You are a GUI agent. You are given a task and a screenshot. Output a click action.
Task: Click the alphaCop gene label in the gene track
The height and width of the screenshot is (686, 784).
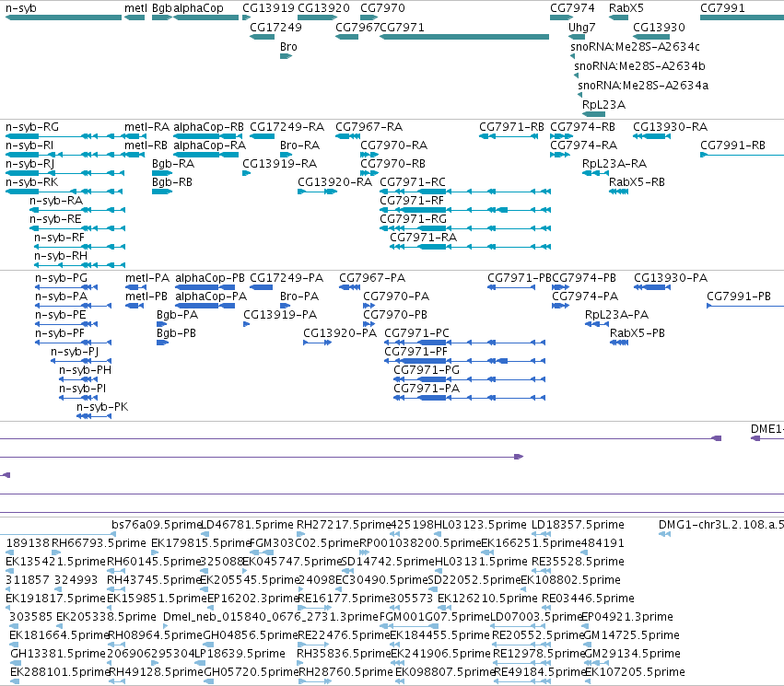pos(198,8)
